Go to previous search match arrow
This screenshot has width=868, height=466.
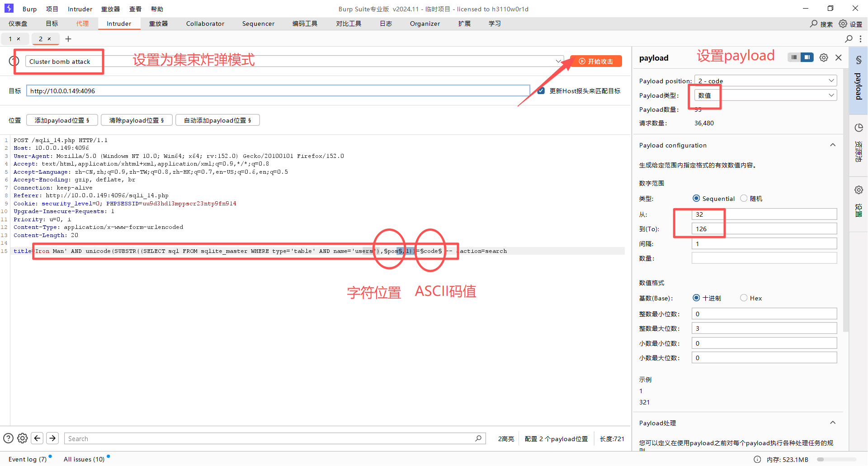tap(38, 438)
